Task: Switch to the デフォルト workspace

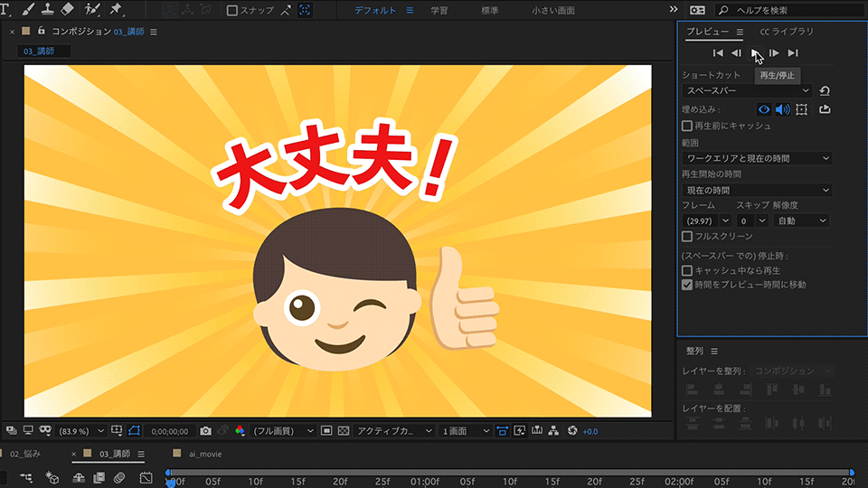Action: (x=375, y=11)
